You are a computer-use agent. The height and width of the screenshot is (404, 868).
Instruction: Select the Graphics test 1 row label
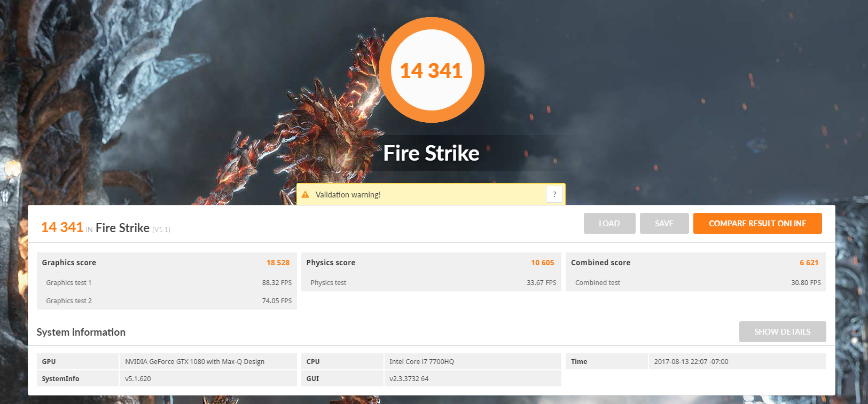[69, 283]
